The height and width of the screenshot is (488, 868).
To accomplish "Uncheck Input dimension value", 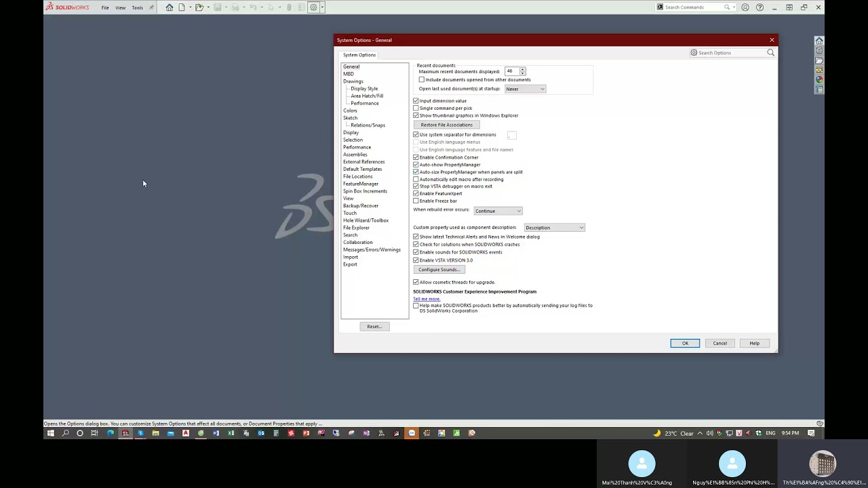I will (x=416, y=101).
